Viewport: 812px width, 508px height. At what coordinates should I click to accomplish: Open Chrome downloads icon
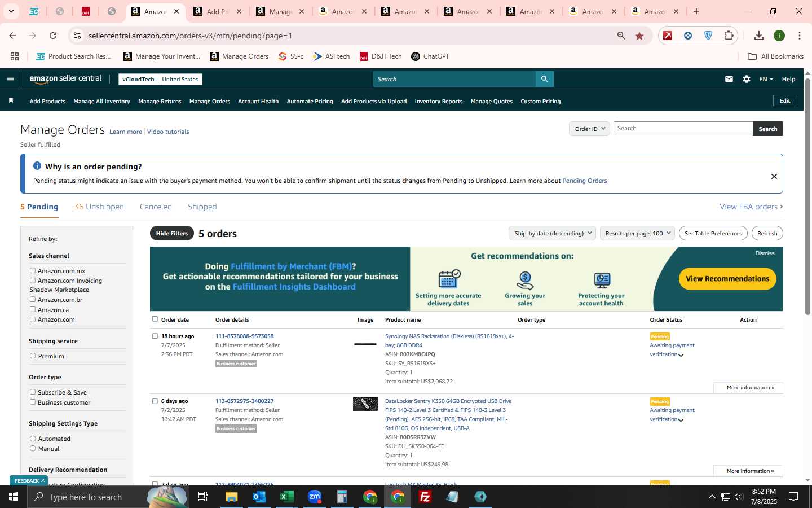pos(759,36)
